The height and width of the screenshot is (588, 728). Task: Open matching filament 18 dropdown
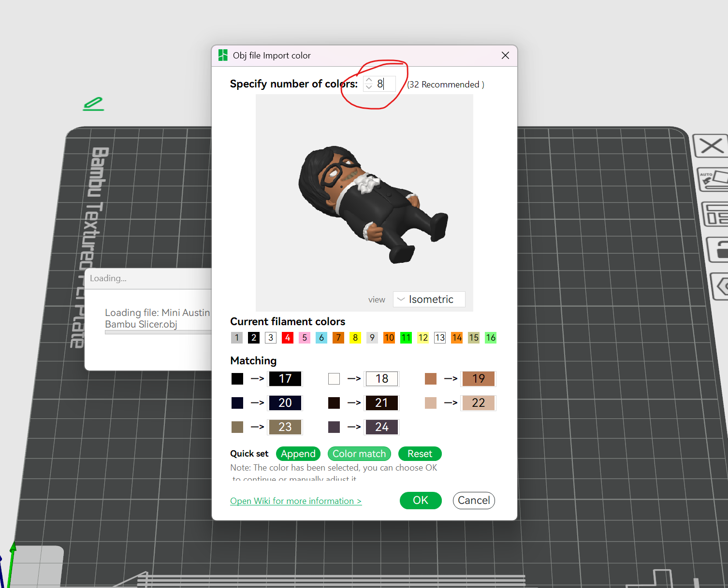[x=382, y=379]
